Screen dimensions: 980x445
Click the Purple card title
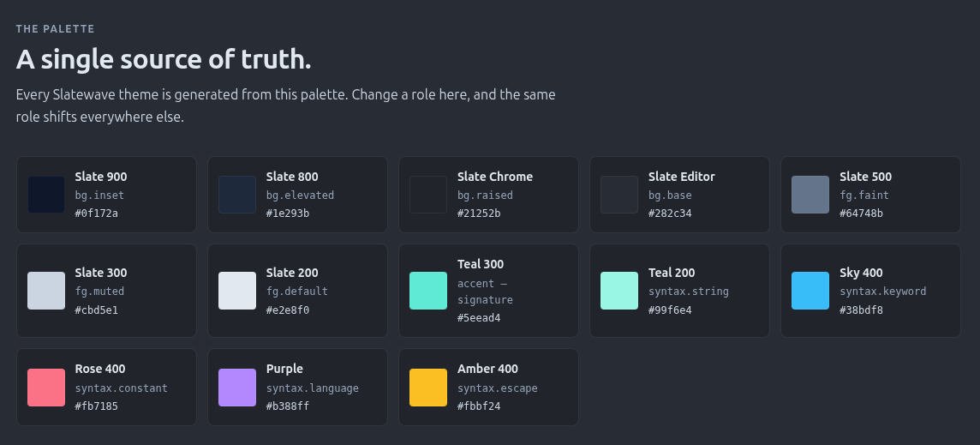coord(284,370)
